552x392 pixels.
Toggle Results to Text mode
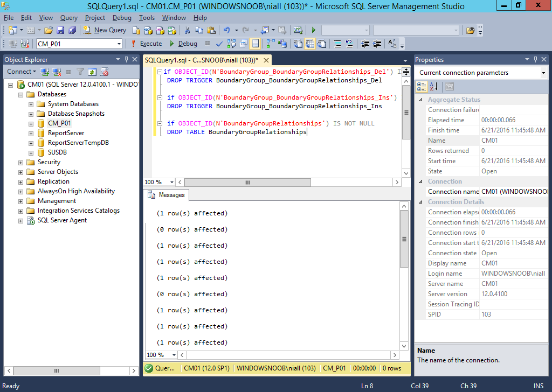point(298,44)
